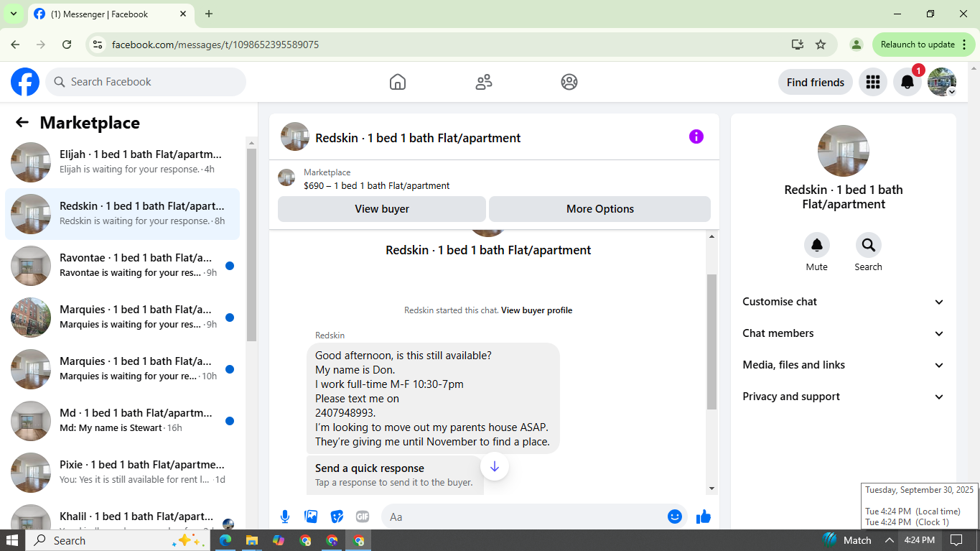Expand the Chat members section
This screenshot has width=980, height=551.
tap(844, 333)
